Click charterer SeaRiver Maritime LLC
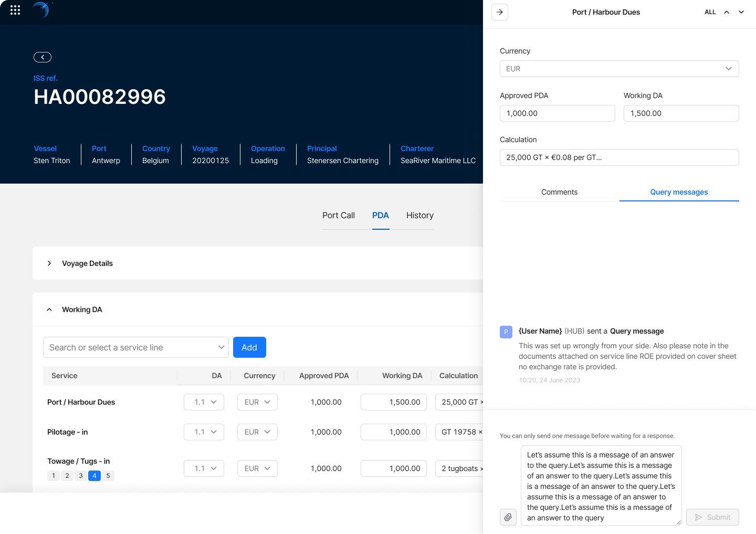The height and width of the screenshot is (534, 756). [438, 161]
